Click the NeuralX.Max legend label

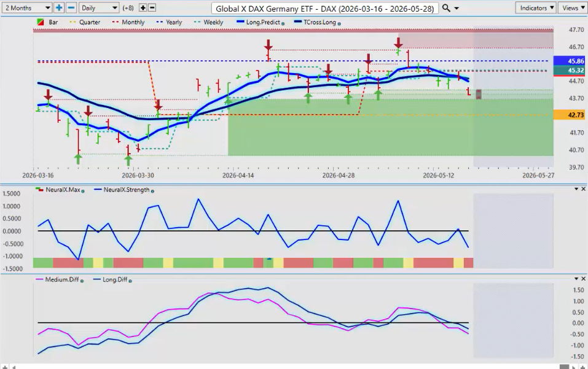[x=63, y=190]
